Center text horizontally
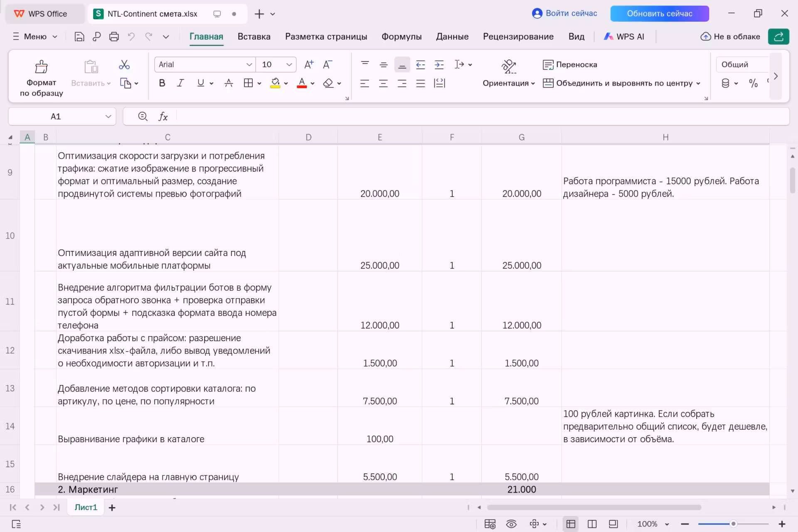This screenshot has height=532, width=798. [x=383, y=83]
